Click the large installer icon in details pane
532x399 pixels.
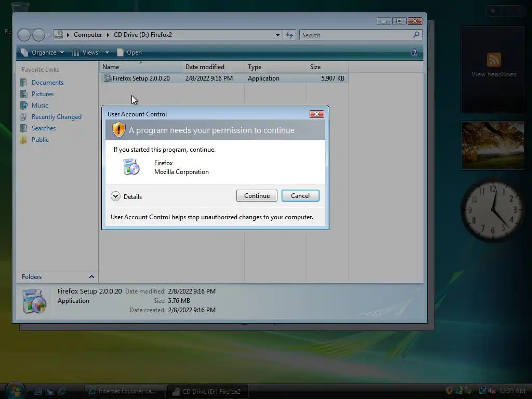point(34,301)
